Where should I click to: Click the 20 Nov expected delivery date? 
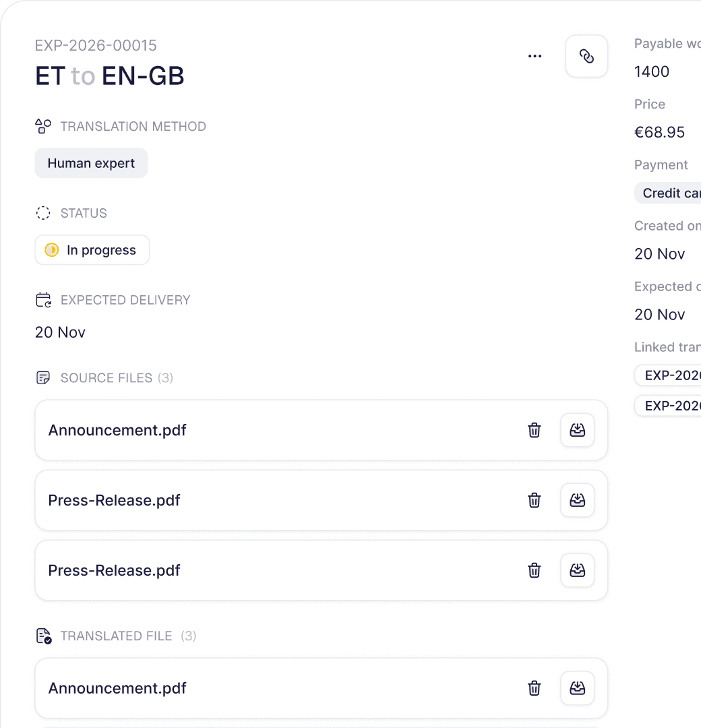coord(61,332)
